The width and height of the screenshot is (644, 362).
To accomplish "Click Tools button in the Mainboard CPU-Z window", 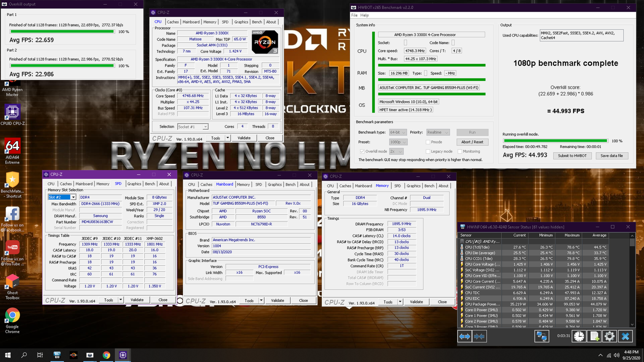I will click(249, 300).
